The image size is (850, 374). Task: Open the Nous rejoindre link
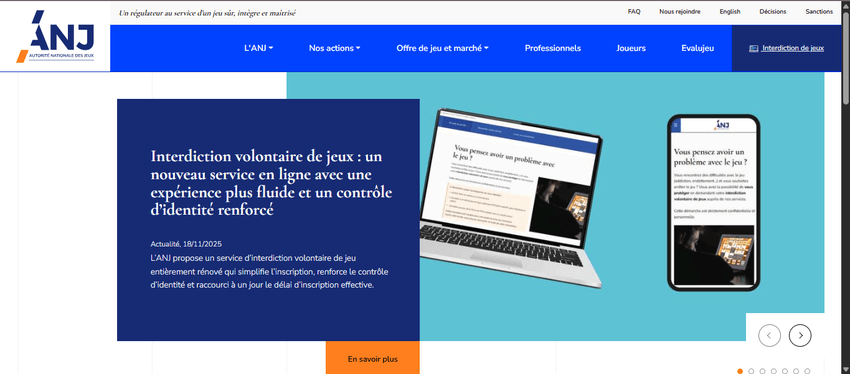(680, 11)
